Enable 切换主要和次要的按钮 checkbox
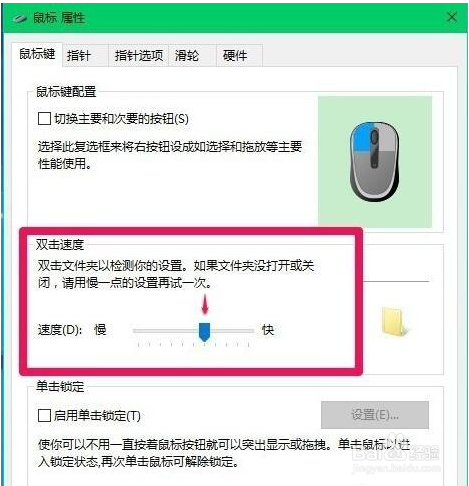This screenshot has width=469, height=486. [44, 118]
